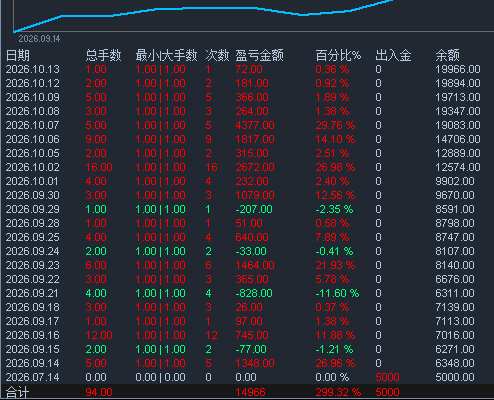Click balance 12889.00
Viewport: 494px width, 400px height.
click(458, 153)
